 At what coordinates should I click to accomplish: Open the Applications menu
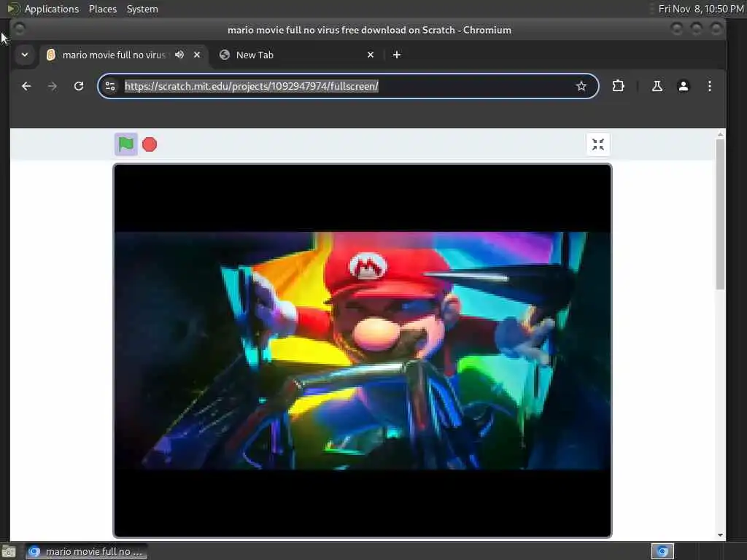point(52,9)
